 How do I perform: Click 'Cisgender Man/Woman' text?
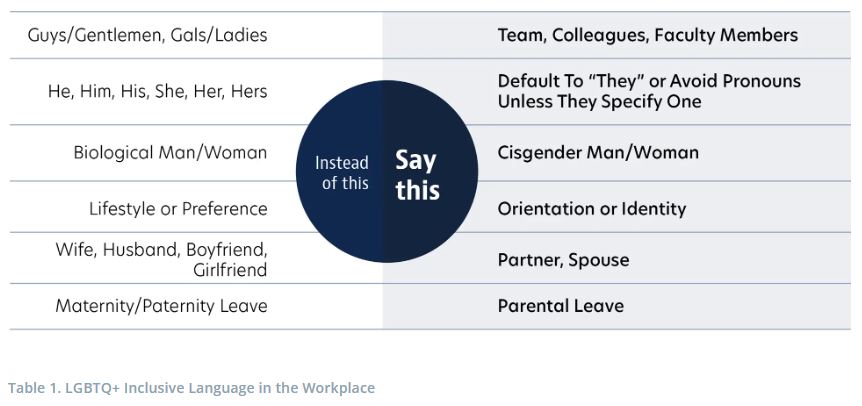point(598,152)
